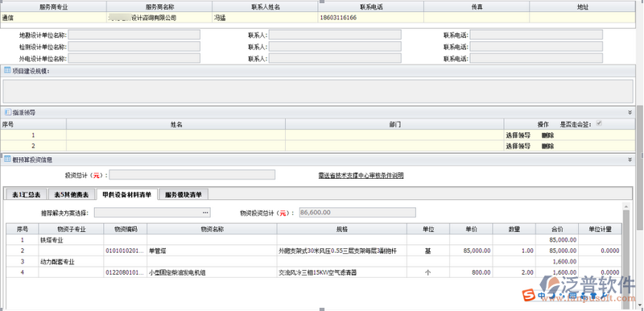Click the table icon beside 项目建设规模

pyautogui.click(x=7, y=71)
